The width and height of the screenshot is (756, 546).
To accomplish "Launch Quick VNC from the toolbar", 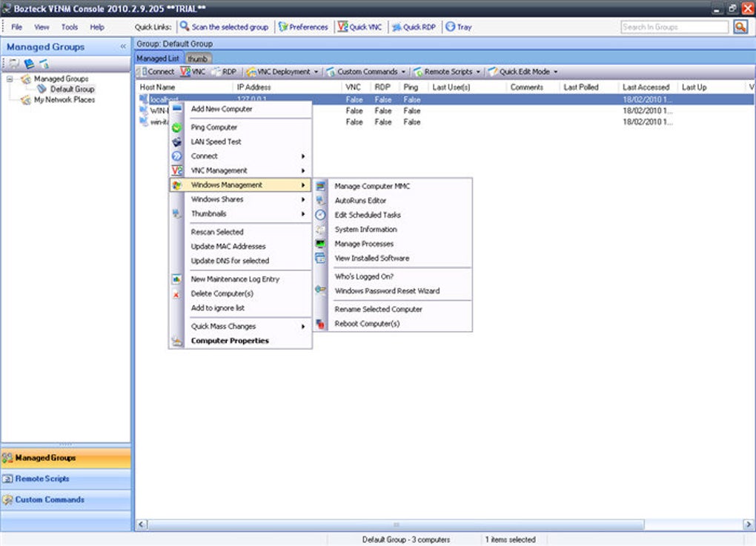I will (x=359, y=27).
